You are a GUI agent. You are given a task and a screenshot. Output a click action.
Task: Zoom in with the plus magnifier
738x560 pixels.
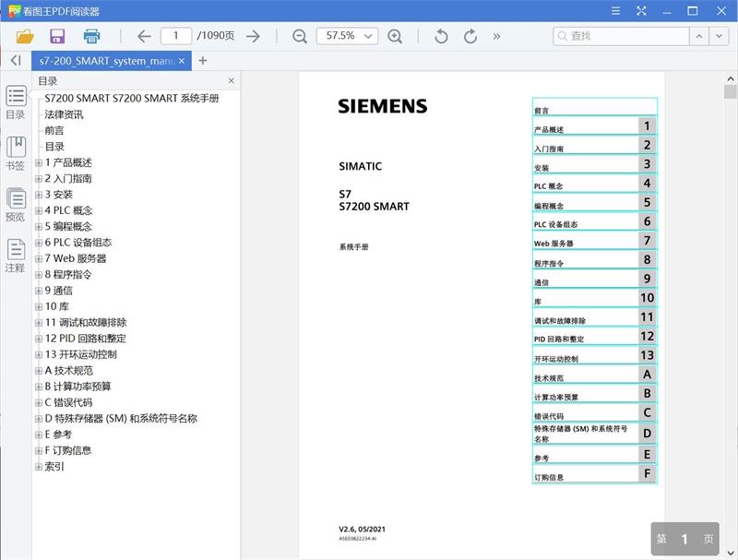tap(395, 36)
